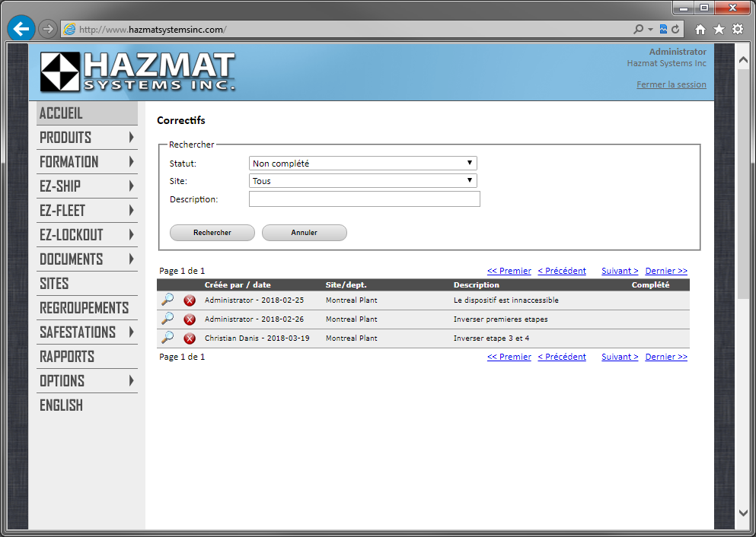Click 'Le dispositif est innaccessible' description text

pos(506,300)
